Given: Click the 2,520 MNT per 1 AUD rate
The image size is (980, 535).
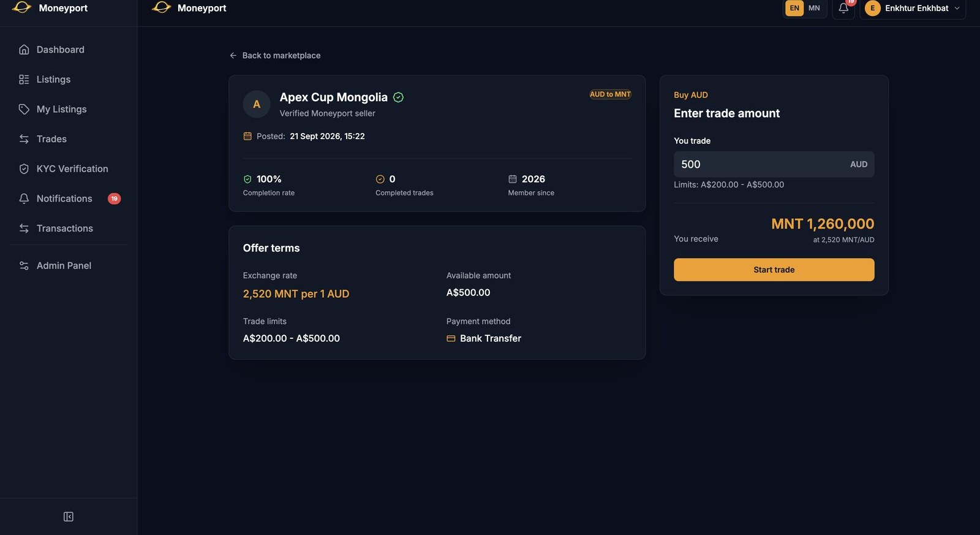Looking at the screenshot, I should (296, 294).
